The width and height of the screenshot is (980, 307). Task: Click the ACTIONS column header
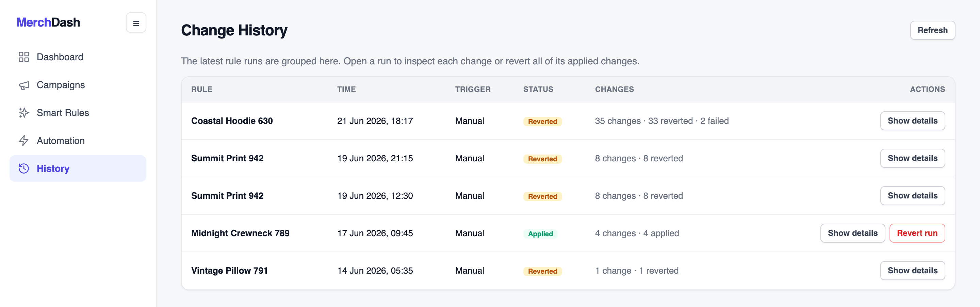tap(927, 90)
